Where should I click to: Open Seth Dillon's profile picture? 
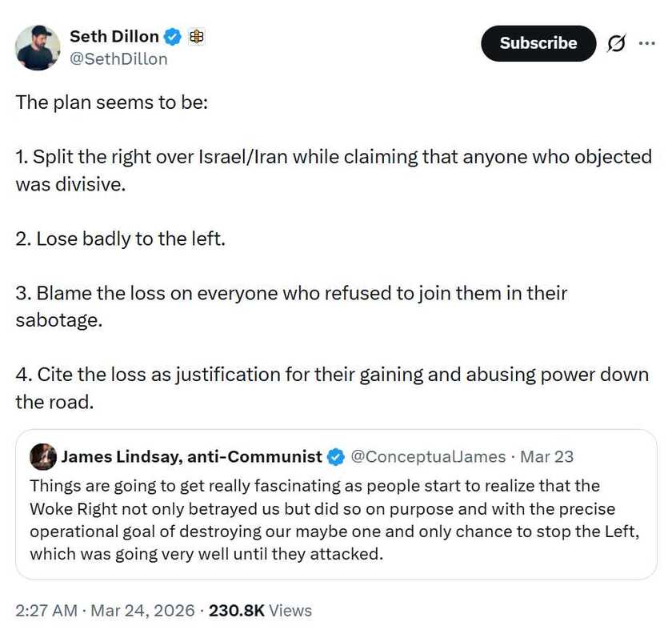click(x=38, y=47)
